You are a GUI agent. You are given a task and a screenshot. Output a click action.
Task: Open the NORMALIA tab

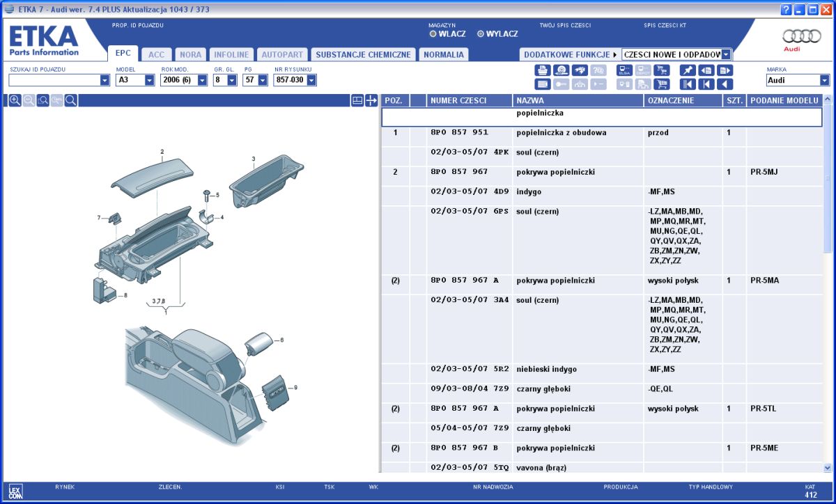point(444,54)
